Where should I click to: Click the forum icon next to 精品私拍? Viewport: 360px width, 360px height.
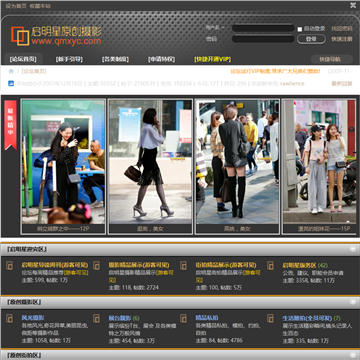[x=183, y=318]
